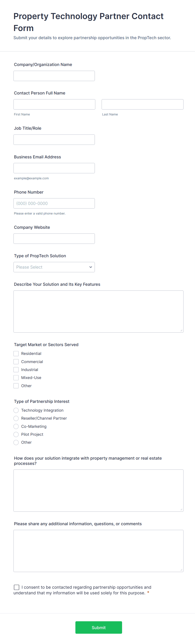
Task: Enable the Mixed-Use checkbox
Action: click(x=16, y=378)
